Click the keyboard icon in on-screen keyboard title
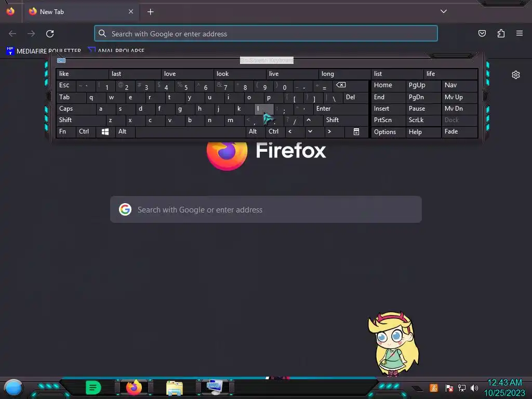This screenshot has width=532, height=399. (61, 60)
